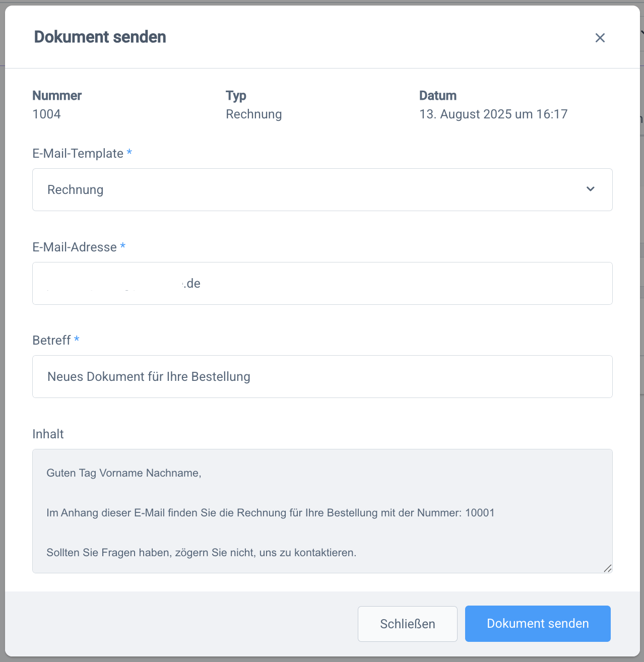Click the E-Mail-Template field label

click(x=78, y=154)
